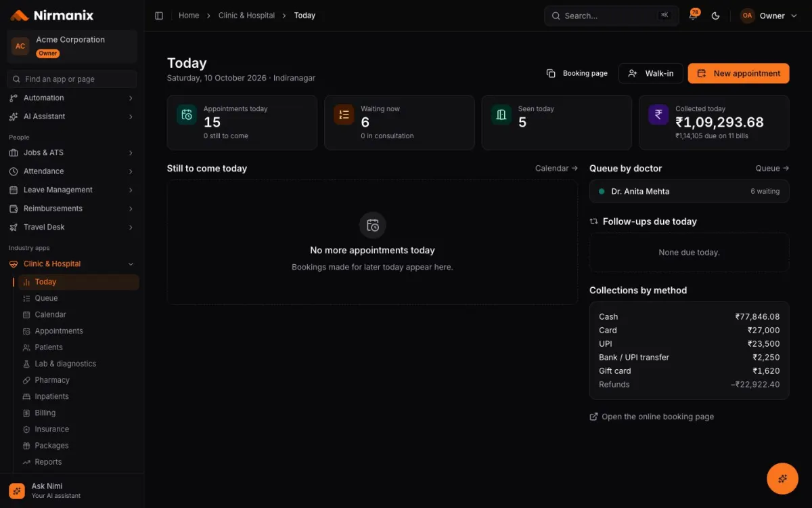The image size is (812, 508).
Task: Select Appointments in the sidebar
Action: [78, 331]
